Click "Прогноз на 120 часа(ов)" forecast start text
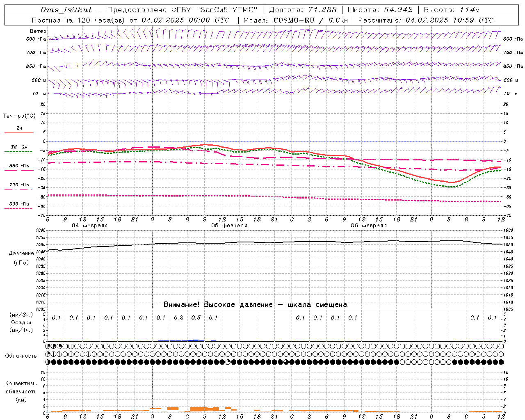 point(79,20)
